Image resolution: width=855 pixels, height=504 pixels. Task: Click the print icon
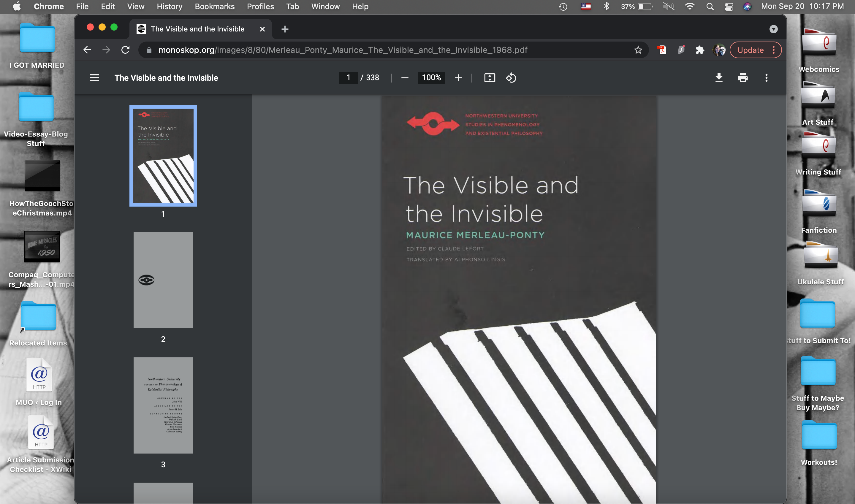click(x=742, y=77)
